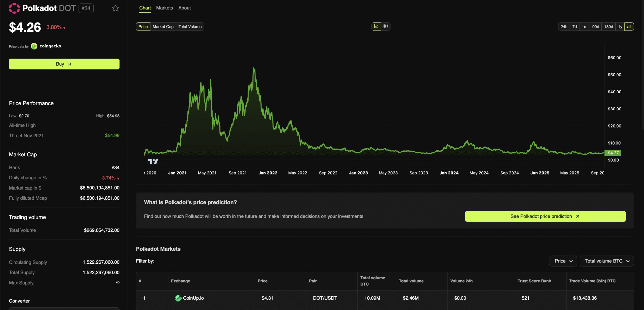Switch to the Markets tab

pos(164,8)
